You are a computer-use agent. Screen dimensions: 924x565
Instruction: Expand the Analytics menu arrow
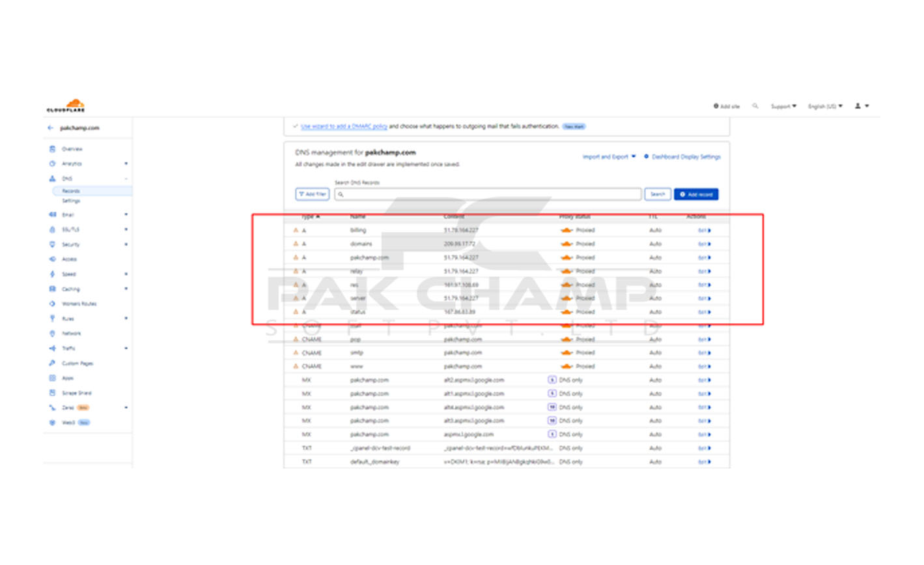point(126,164)
